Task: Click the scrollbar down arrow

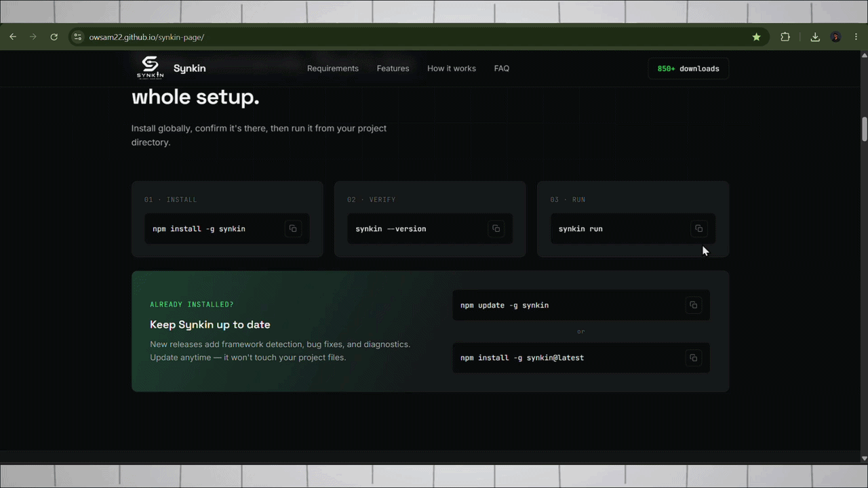Action: (x=865, y=458)
